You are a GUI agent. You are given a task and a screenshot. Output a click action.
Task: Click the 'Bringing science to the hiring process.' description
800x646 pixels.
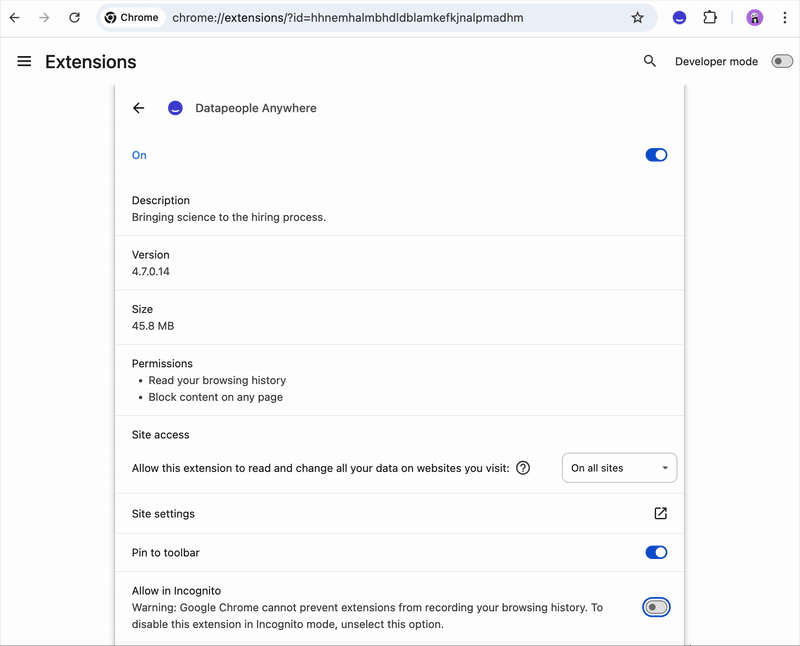(229, 217)
